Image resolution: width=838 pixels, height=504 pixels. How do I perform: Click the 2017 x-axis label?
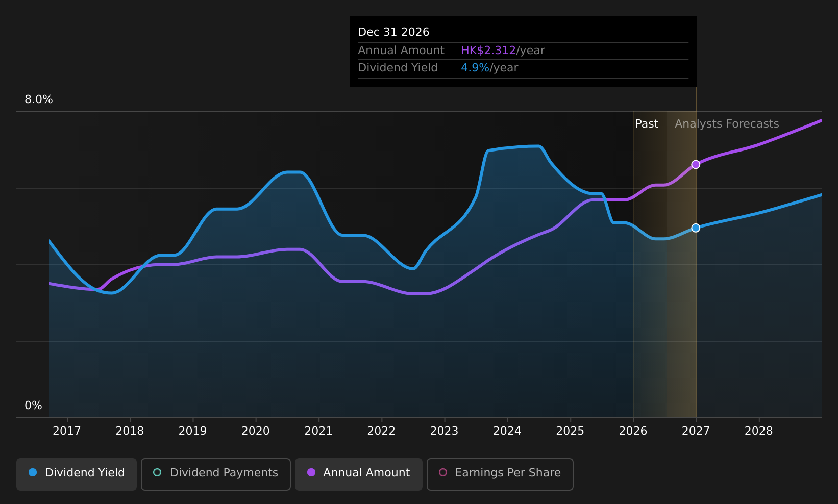(67, 431)
